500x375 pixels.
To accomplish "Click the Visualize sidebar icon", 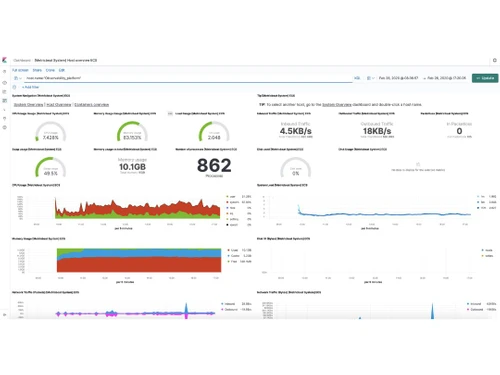I will click(4, 92).
